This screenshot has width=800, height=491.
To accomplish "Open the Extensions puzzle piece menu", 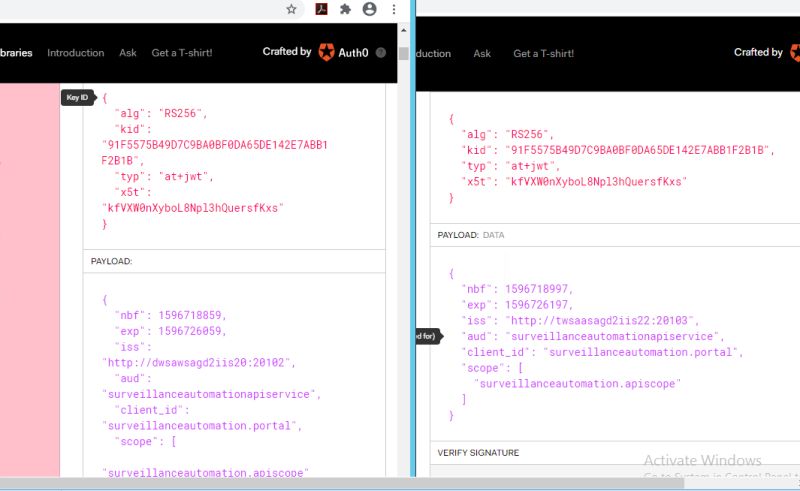I will pyautogui.click(x=345, y=9).
